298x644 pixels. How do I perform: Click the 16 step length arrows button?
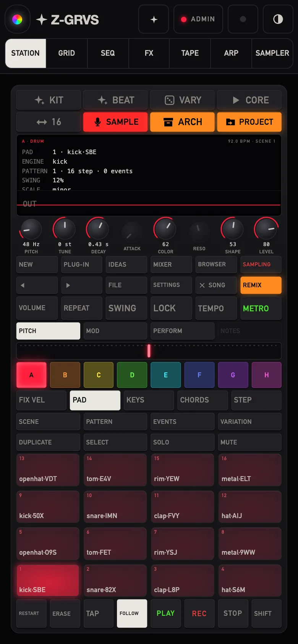49,122
